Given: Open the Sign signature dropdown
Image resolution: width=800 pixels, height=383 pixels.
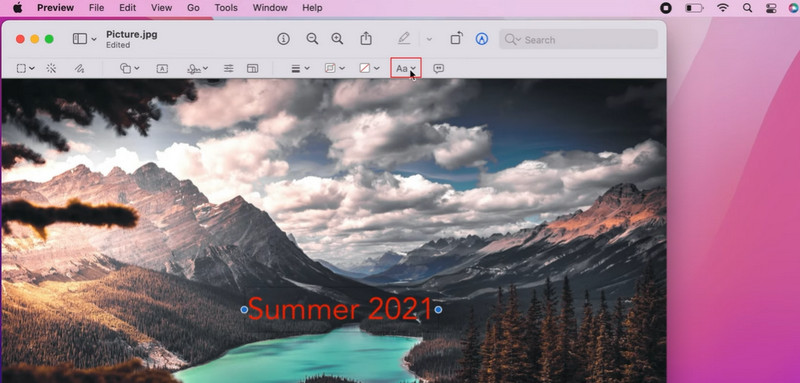Looking at the screenshot, I should pyautogui.click(x=197, y=68).
